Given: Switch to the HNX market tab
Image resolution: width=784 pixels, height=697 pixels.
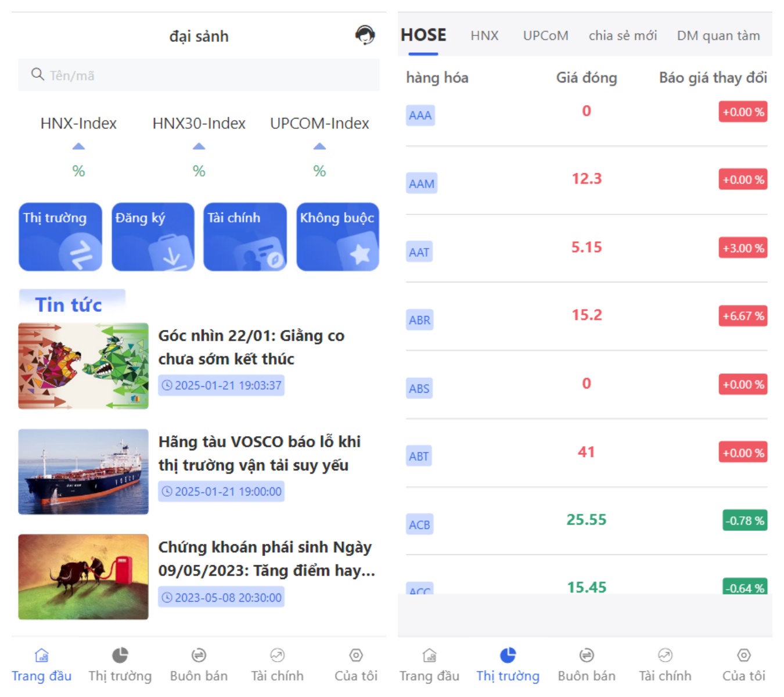Looking at the screenshot, I should [484, 35].
